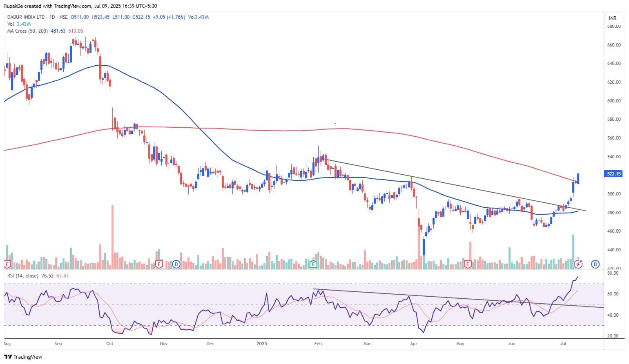Click the first earnings marker at chart's left edge
Viewport: 629px width, 364px height.
[x=7, y=264]
